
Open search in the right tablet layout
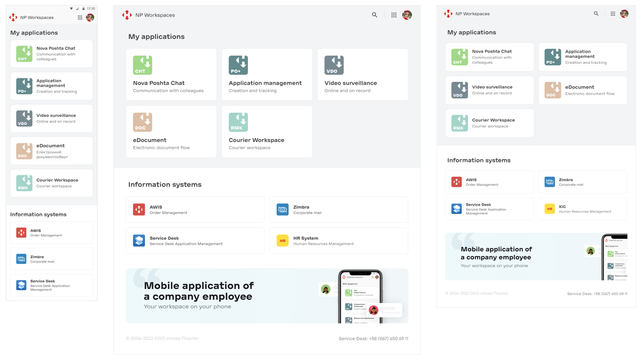pyautogui.click(x=596, y=14)
